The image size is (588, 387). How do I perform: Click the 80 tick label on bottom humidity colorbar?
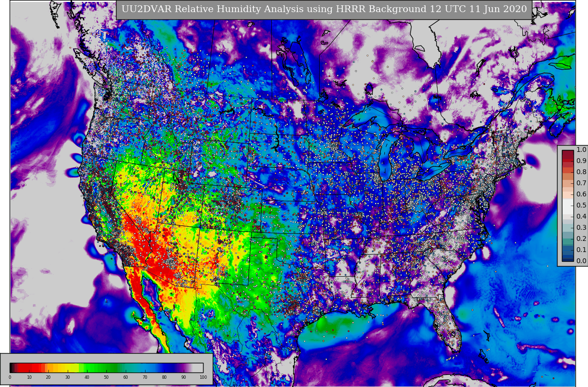pyautogui.click(x=164, y=377)
